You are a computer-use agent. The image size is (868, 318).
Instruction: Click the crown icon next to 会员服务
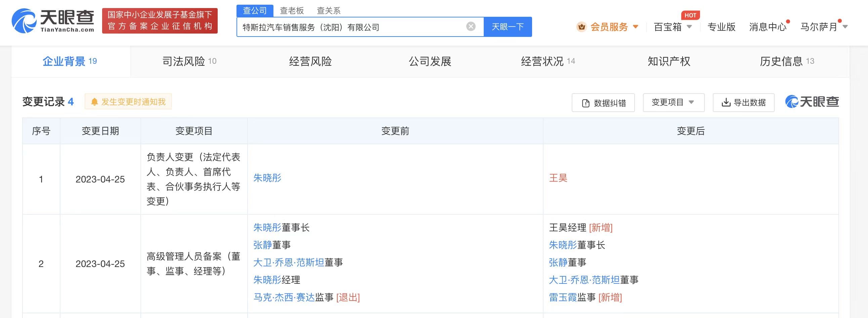(581, 27)
